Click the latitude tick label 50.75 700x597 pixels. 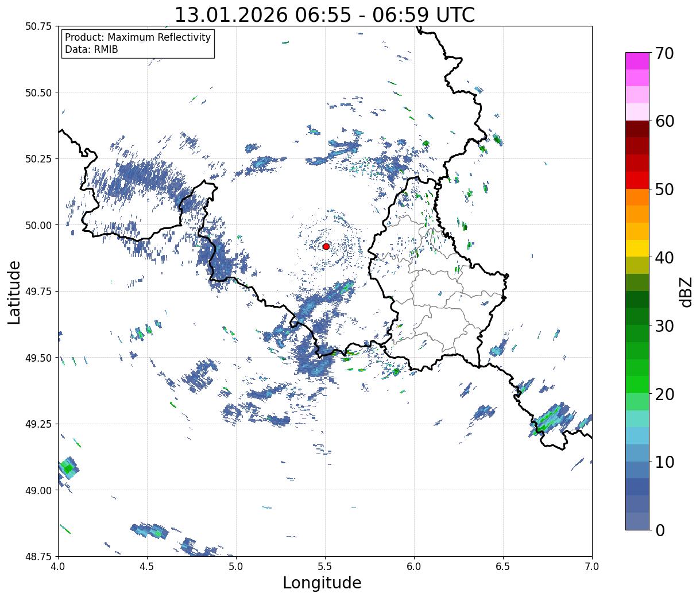click(38, 26)
